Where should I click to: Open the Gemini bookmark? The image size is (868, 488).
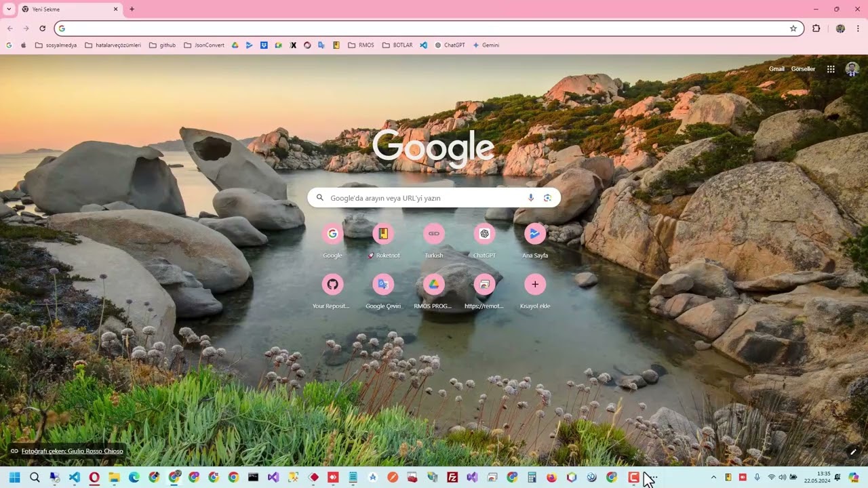[x=486, y=45]
